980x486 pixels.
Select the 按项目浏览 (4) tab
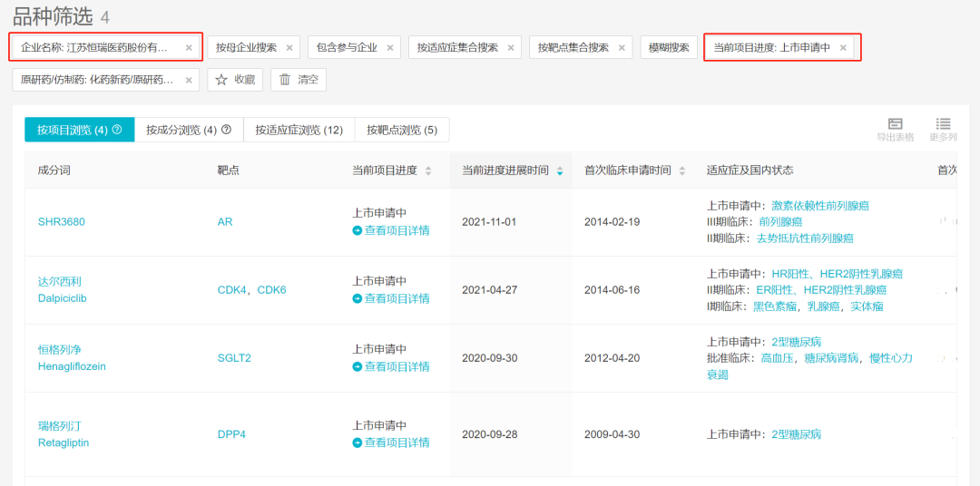79,130
